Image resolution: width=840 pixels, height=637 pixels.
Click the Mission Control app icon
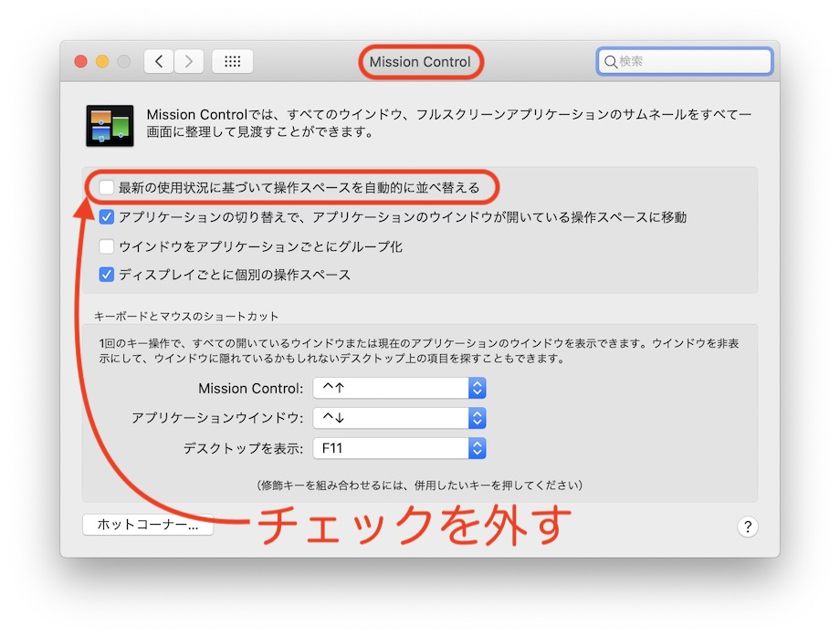pyautogui.click(x=110, y=126)
